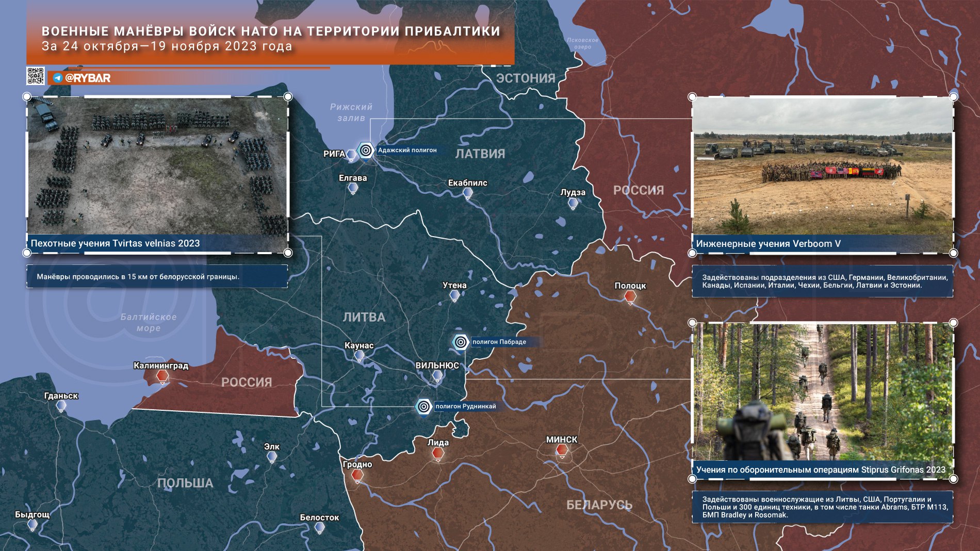Click the Vilnius city marker
Image resolution: width=980 pixels, height=551 pixels.
pos(437,376)
